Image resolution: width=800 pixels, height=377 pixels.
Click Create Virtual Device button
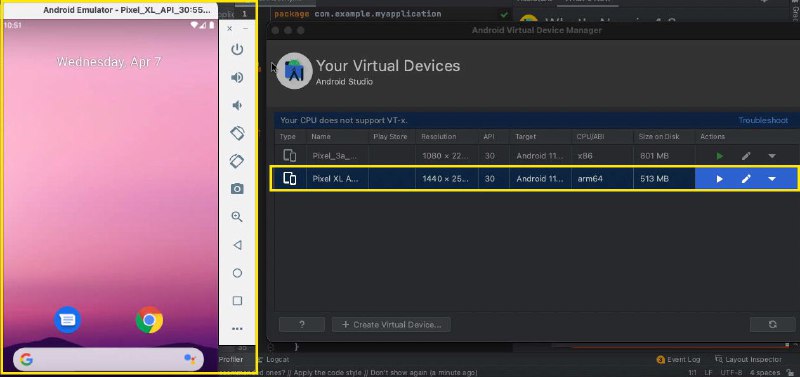tap(391, 324)
